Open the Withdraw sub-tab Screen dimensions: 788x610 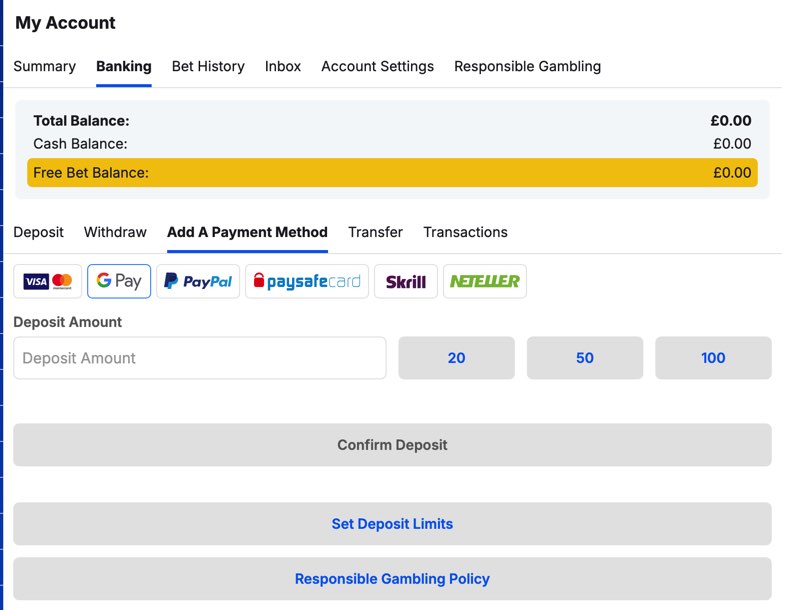tap(115, 232)
